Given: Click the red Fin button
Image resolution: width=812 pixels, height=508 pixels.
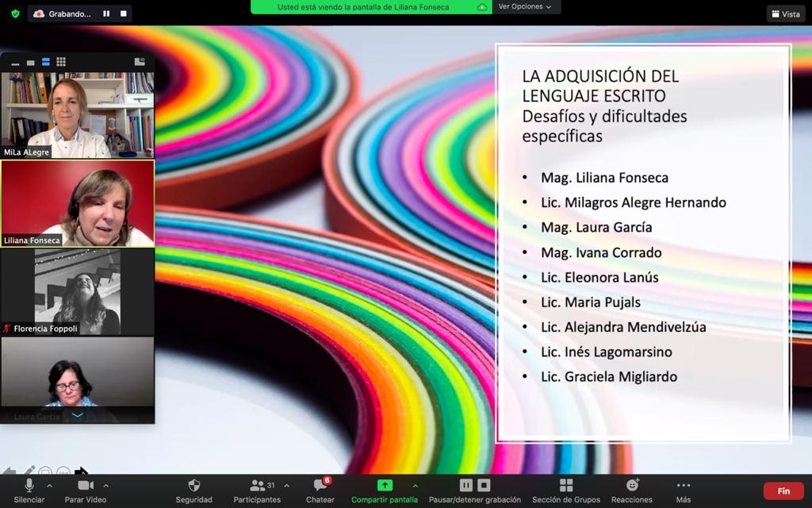Looking at the screenshot, I should (783, 491).
